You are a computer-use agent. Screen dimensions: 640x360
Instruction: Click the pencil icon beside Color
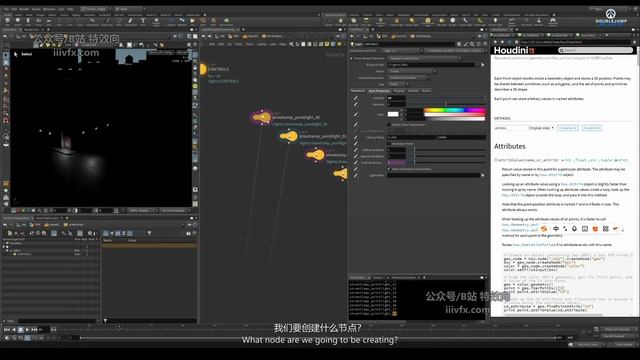356,114
